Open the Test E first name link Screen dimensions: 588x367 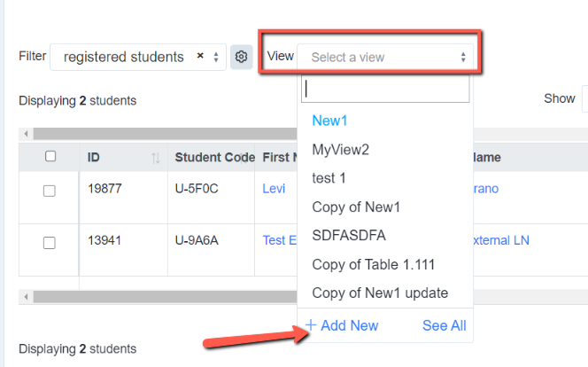click(x=280, y=240)
